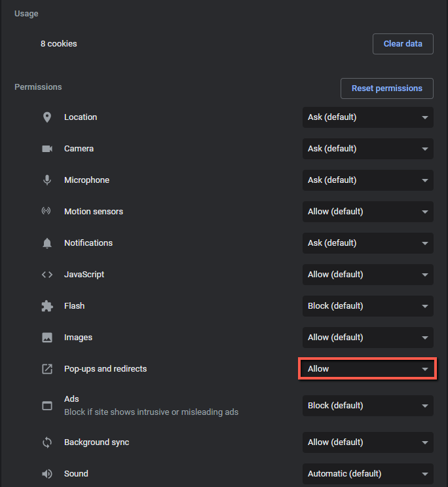This screenshot has height=487, width=448.
Task: Click the Reset permissions button
Action: tap(387, 88)
